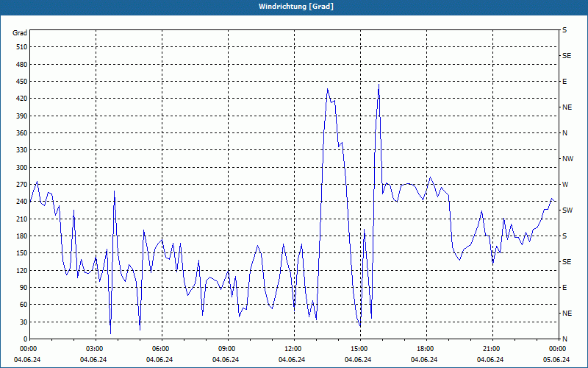Select the 18:00 time label
This screenshot has height=368, width=588.
(426, 349)
